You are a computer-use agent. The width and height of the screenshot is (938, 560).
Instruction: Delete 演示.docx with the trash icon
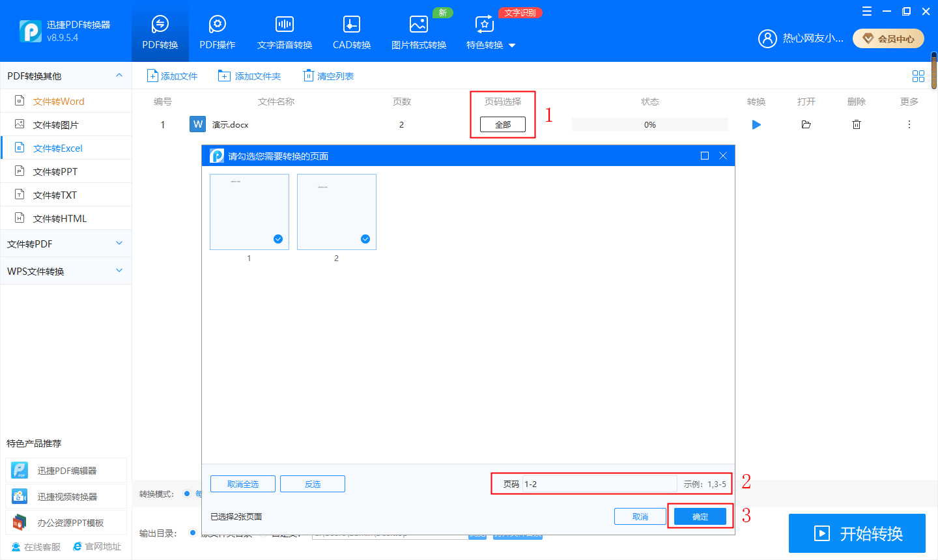pyautogui.click(x=857, y=124)
